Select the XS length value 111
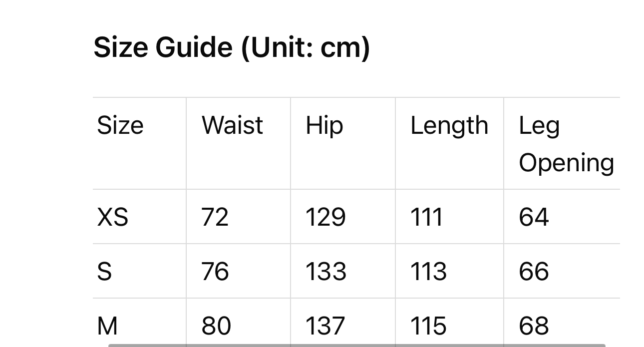The width and height of the screenshot is (644, 347). [426, 217]
